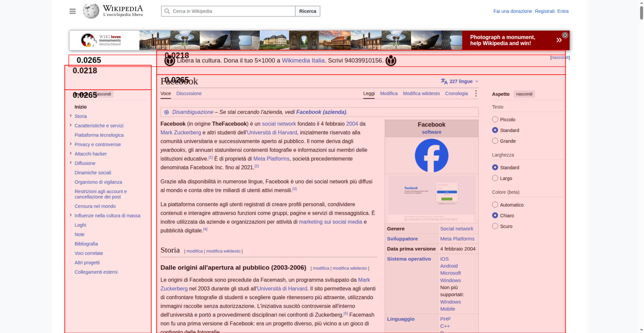Select the Largo width option

coord(495,178)
